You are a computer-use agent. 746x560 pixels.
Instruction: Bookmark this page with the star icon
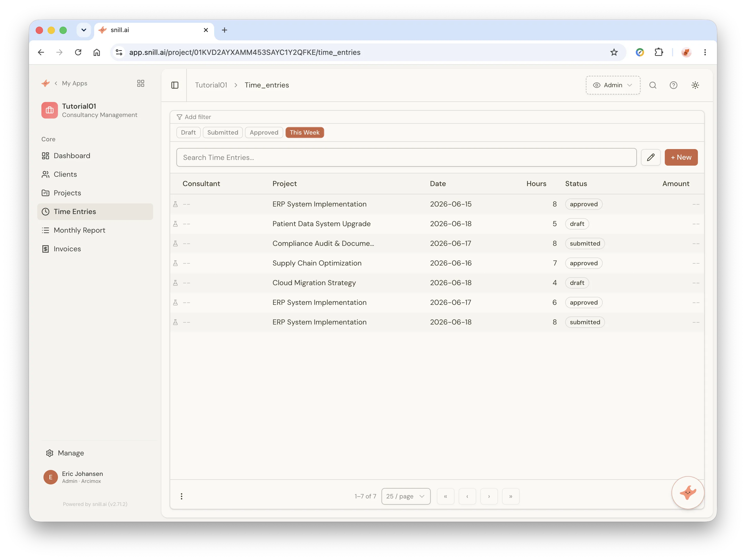pyautogui.click(x=614, y=52)
